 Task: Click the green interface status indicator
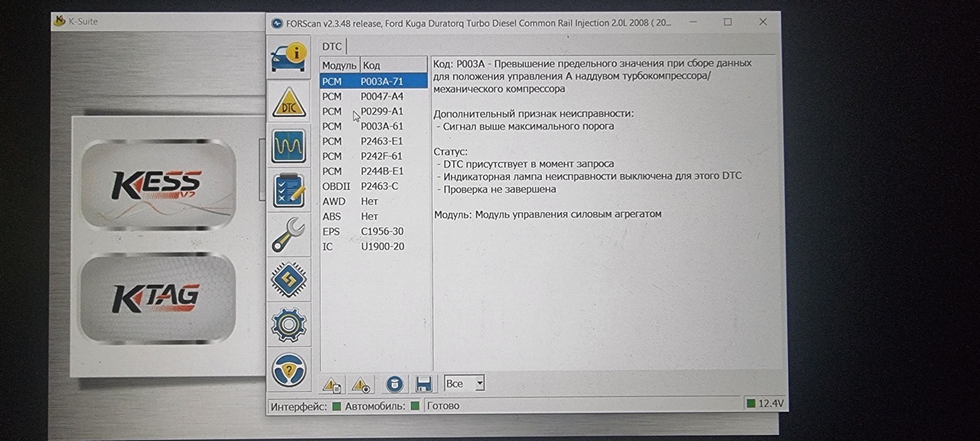click(x=336, y=406)
